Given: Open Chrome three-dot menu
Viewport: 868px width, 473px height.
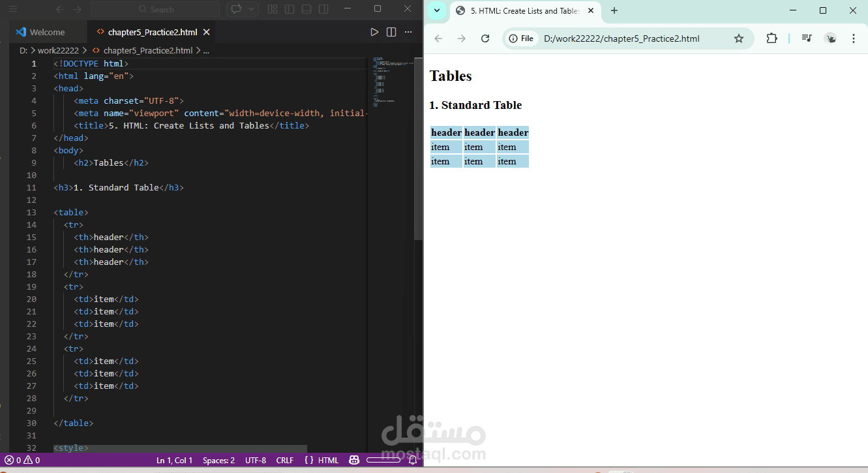Looking at the screenshot, I should tap(854, 38).
